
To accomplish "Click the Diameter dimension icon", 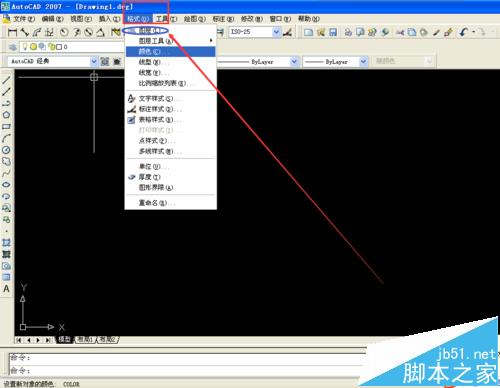I will pyautogui.click(x=88, y=32).
